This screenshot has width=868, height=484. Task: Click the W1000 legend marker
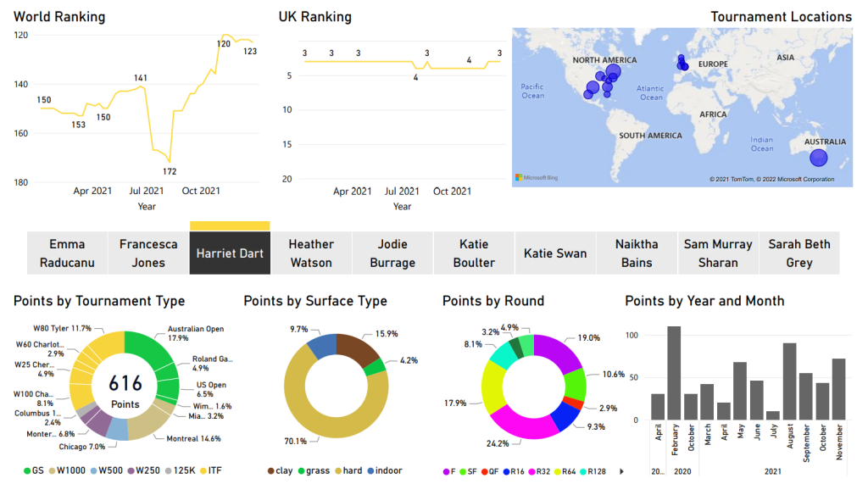pyautogui.click(x=51, y=470)
